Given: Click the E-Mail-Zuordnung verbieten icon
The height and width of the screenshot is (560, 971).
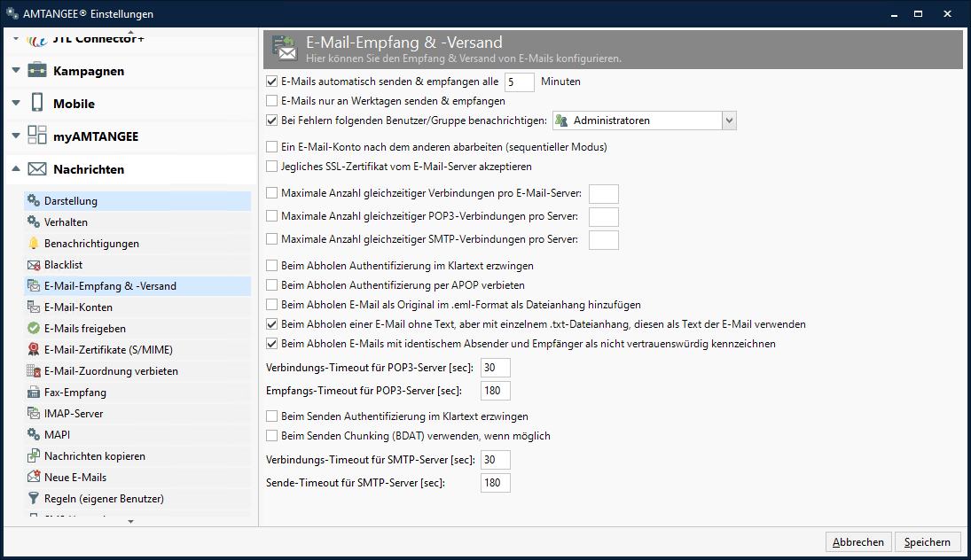Looking at the screenshot, I should [34, 370].
